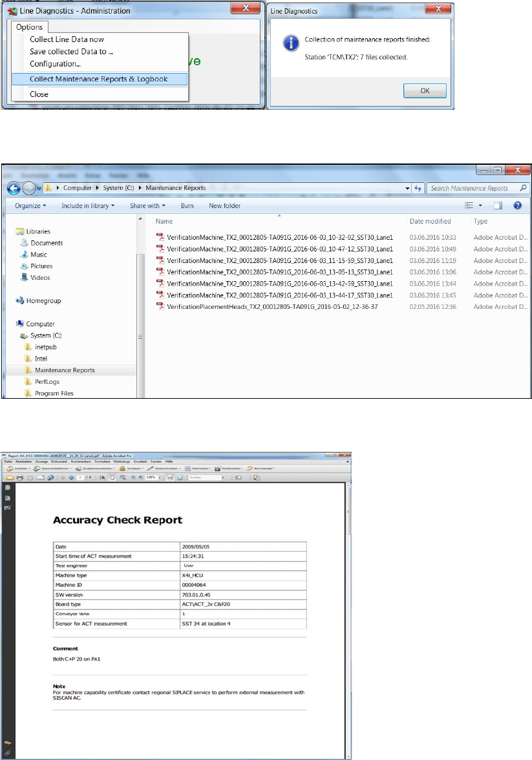Open the 'Include in library' dropdown
This screenshot has height=760, width=532.
(x=88, y=206)
